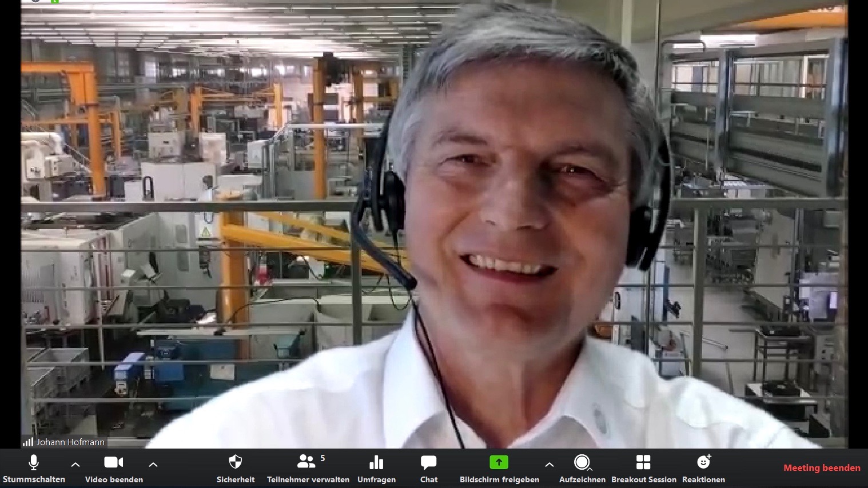
Task: Launch Umfragen polls
Action: click(376, 469)
